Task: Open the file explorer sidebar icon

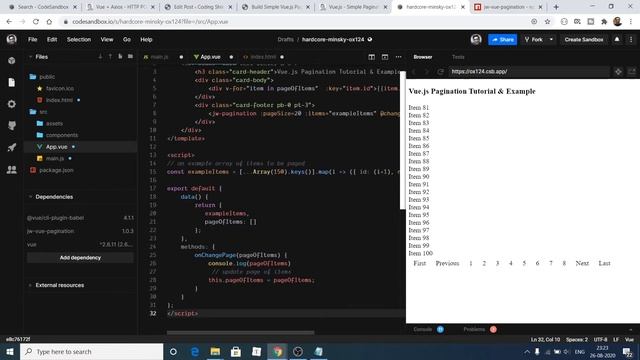Action: [11, 82]
